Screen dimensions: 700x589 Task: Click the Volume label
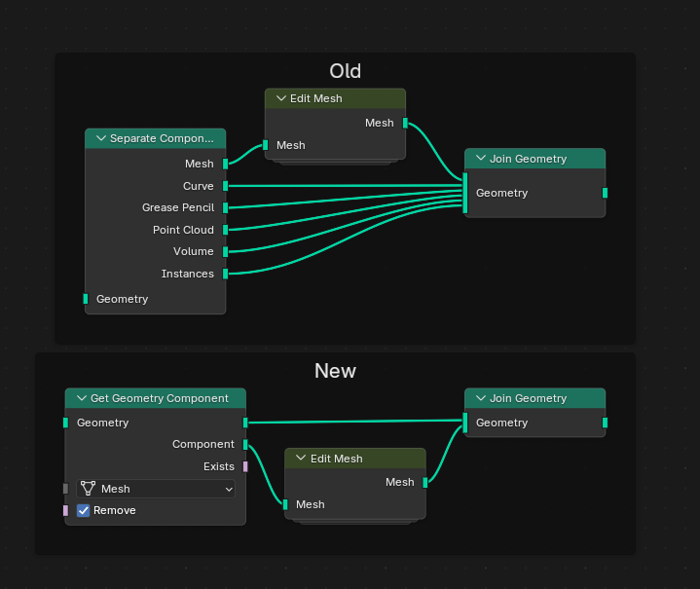pos(194,251)
